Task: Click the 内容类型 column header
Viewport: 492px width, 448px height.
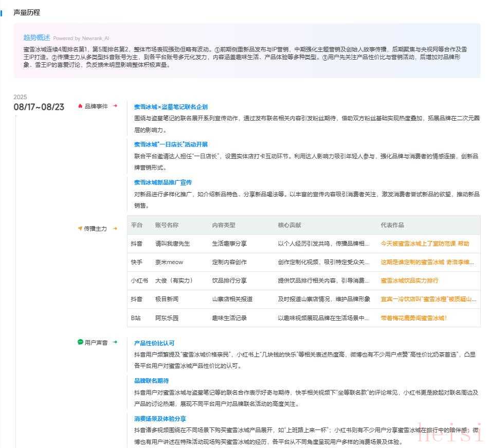Action: 224,225
